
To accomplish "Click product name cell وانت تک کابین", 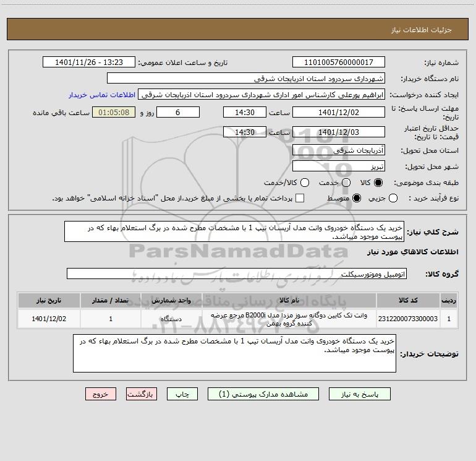I will tap(289, 319).
